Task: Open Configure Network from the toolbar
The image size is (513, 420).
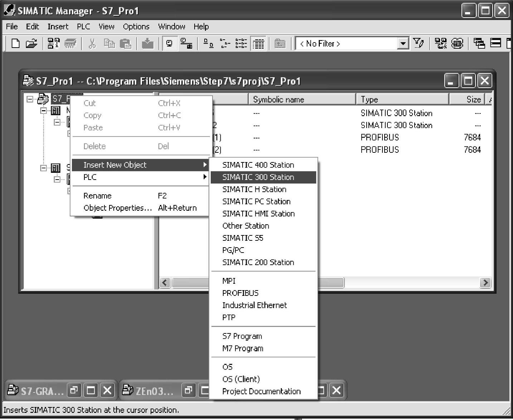Action: [441, 44]
